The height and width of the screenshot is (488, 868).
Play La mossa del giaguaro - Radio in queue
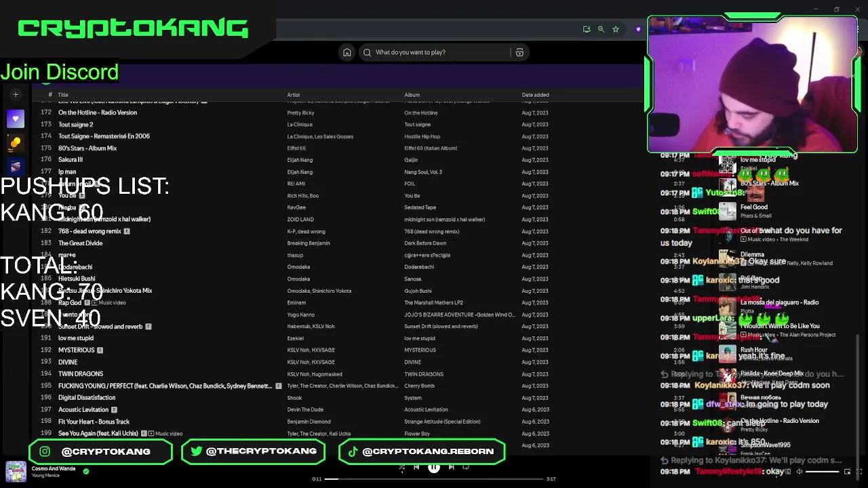(779, 302)
